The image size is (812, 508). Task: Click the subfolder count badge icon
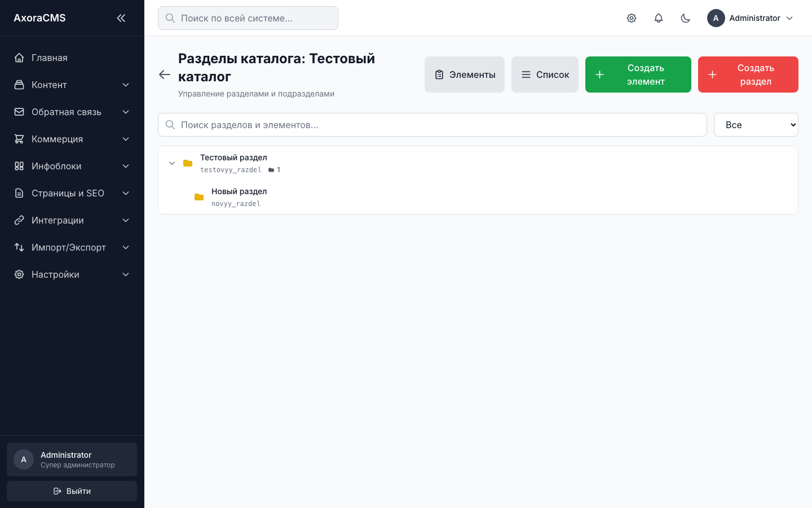(x=271, y=170)
